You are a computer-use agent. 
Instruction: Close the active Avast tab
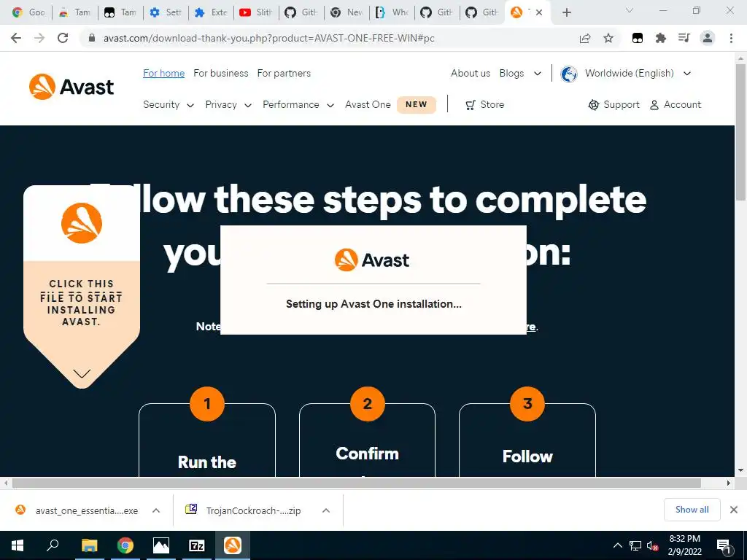(539, 12)
